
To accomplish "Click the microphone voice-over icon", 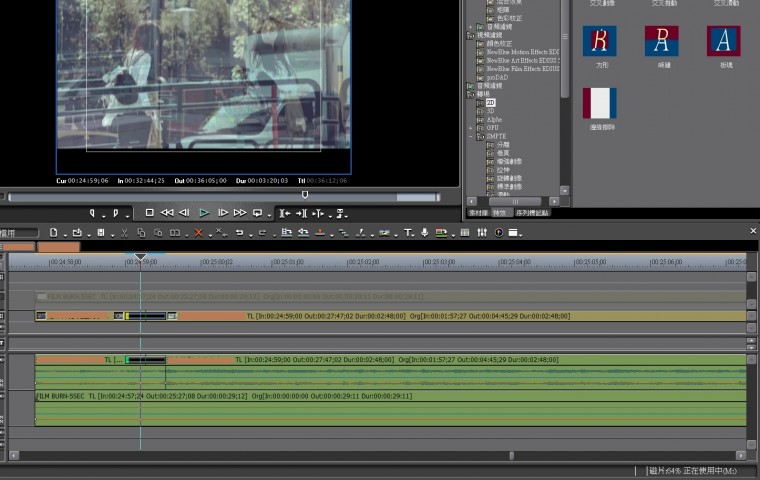I will coord(425,233).
